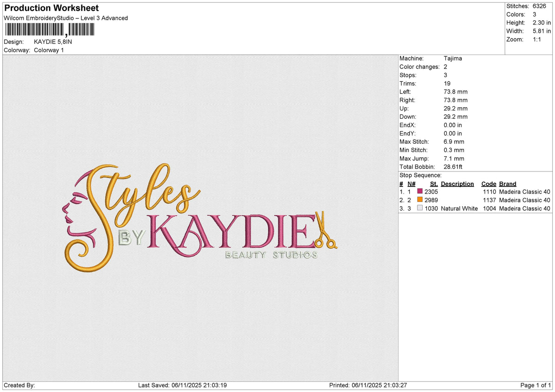
Task: Click the Description column header
Action: coord(457,184)
